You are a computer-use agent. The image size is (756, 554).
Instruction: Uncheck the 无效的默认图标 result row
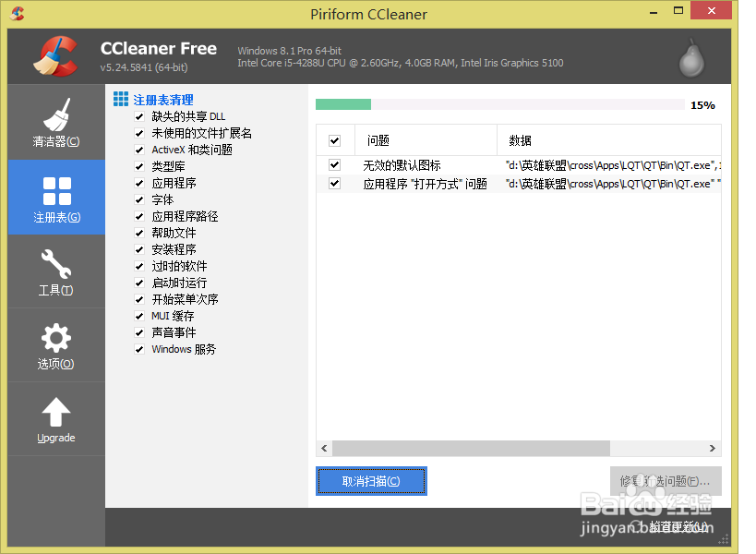coord(335,164)
